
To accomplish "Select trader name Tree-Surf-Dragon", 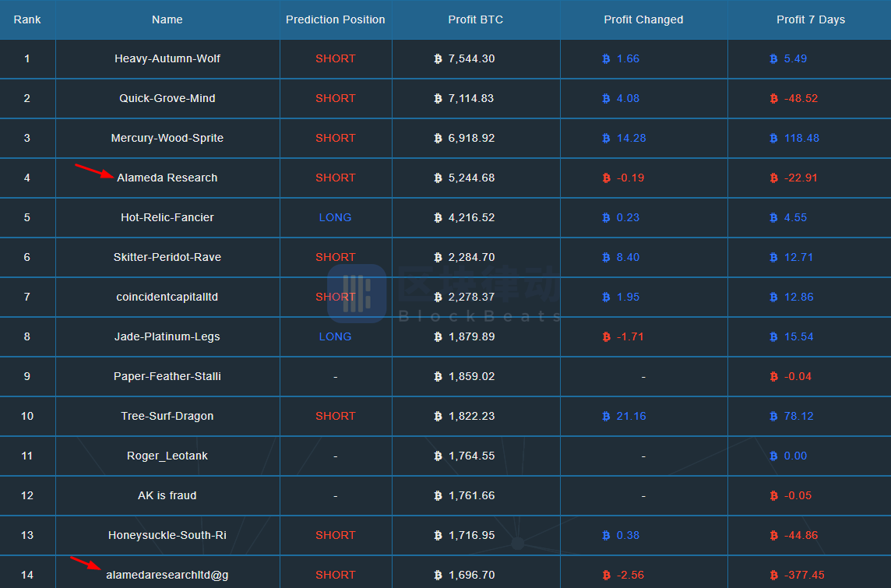I will 167,417.
